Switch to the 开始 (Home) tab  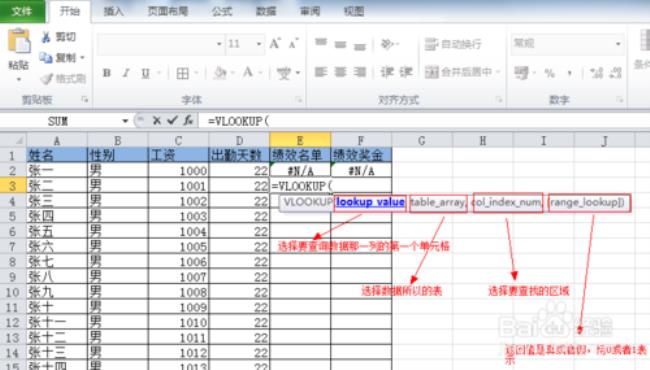[69, 11]
